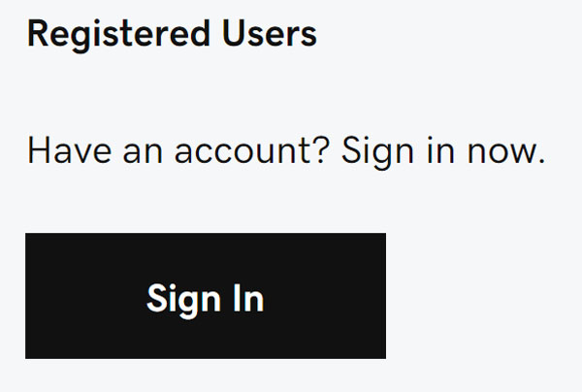Click the word 'Users' in heading
The image size is (582, 392).
270,34
